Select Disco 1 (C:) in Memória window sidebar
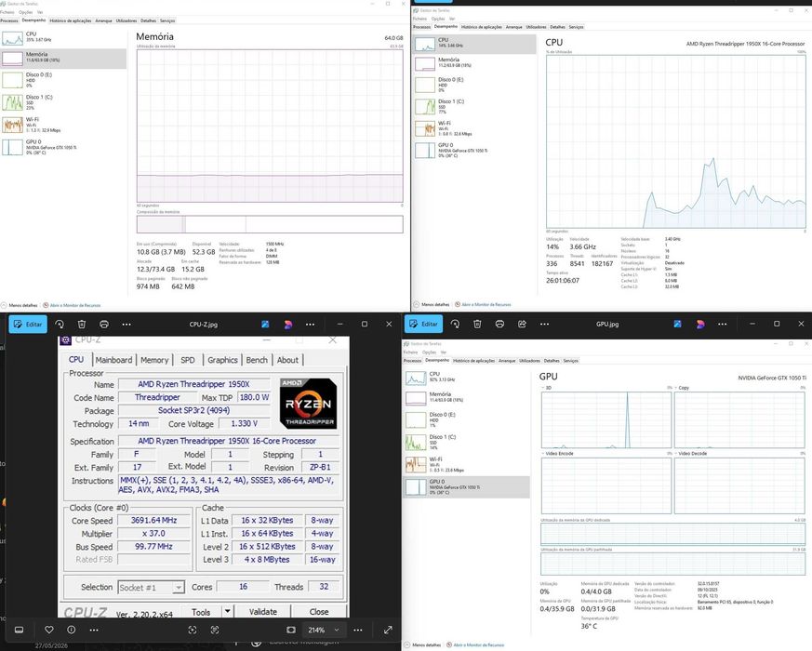 [x=63, y=102]
